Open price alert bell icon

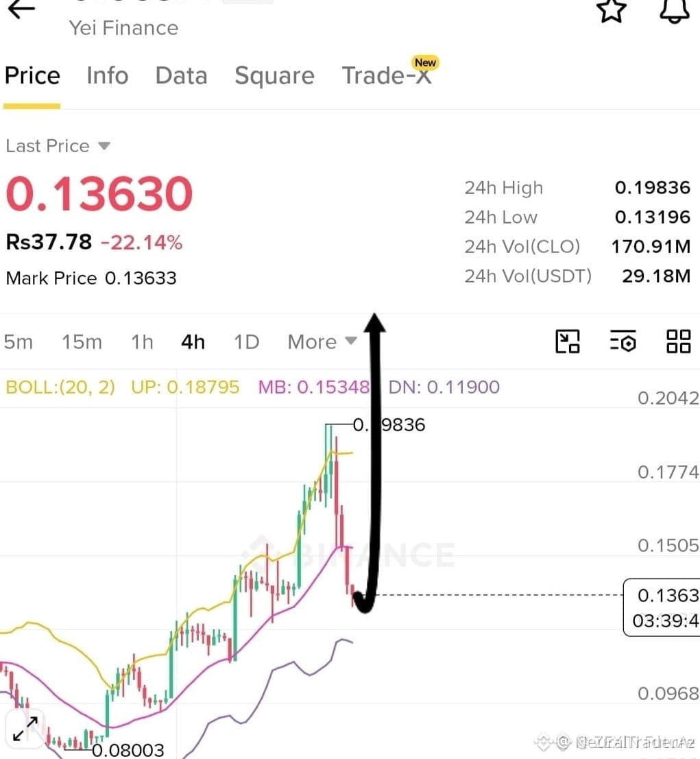click(675, 11)
